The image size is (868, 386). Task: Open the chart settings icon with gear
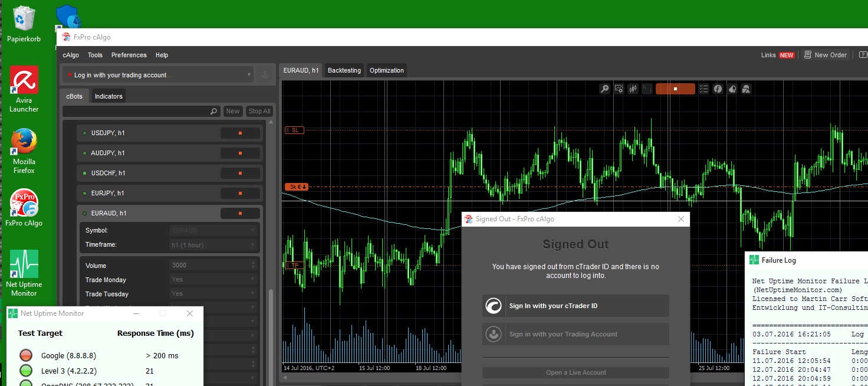point(619,89)
